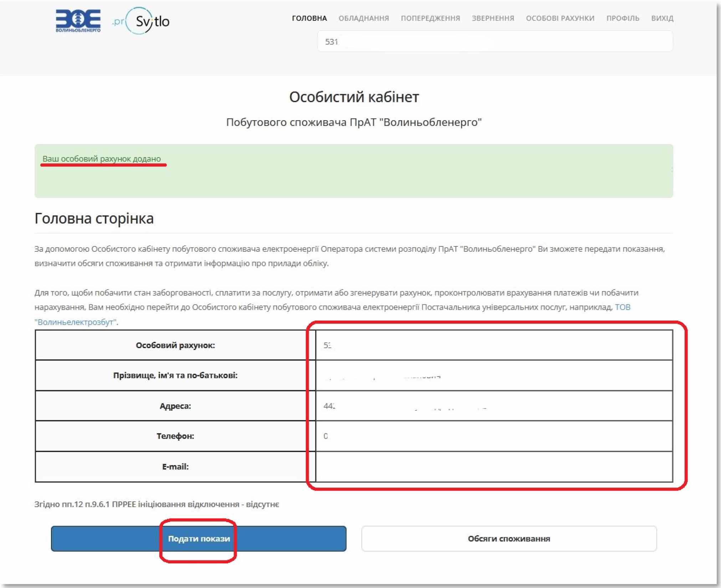Click the 'ініціювання відключення - відсутнє' notice
The height and width of the screenshot is (588, 721).
click(x=157, y=504)
